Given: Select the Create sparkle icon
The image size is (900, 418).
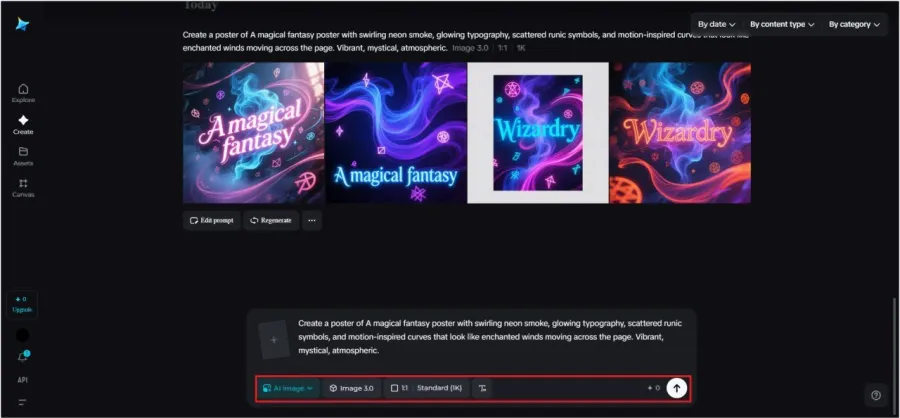Looking at the screenshot, I should pos(23,123).
